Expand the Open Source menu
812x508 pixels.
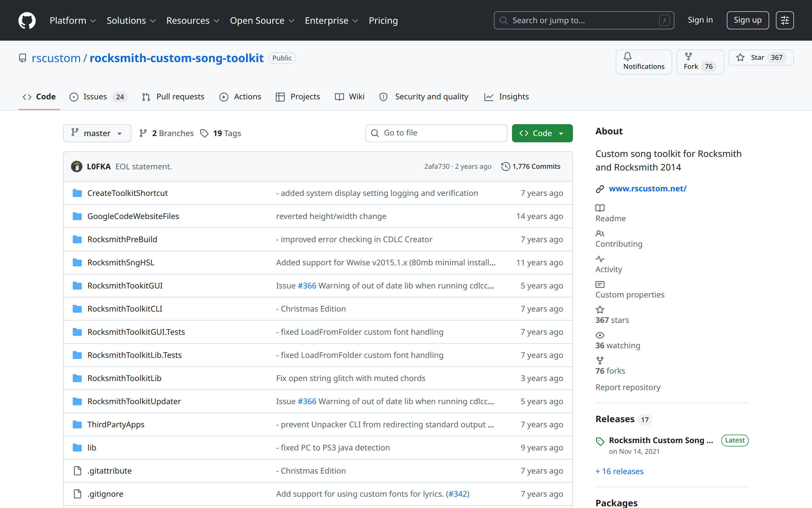262,21
